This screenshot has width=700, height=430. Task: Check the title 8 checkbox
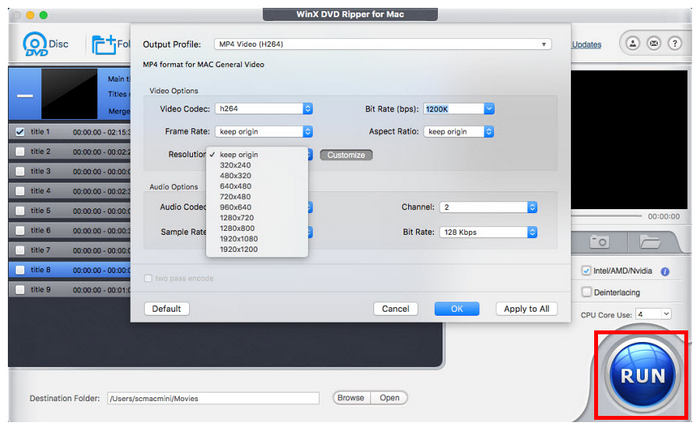pyautogui.click(x=20, y=270)
